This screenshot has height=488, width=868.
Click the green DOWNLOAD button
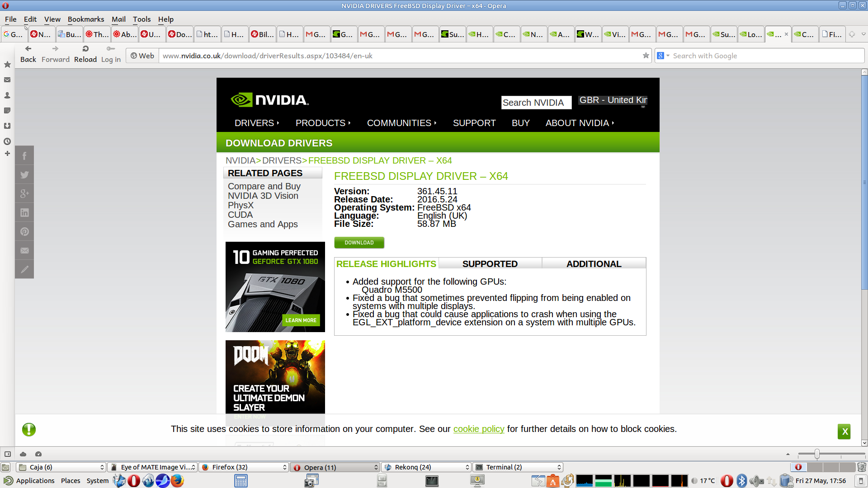pyautogui.click(x=359, y=243)
